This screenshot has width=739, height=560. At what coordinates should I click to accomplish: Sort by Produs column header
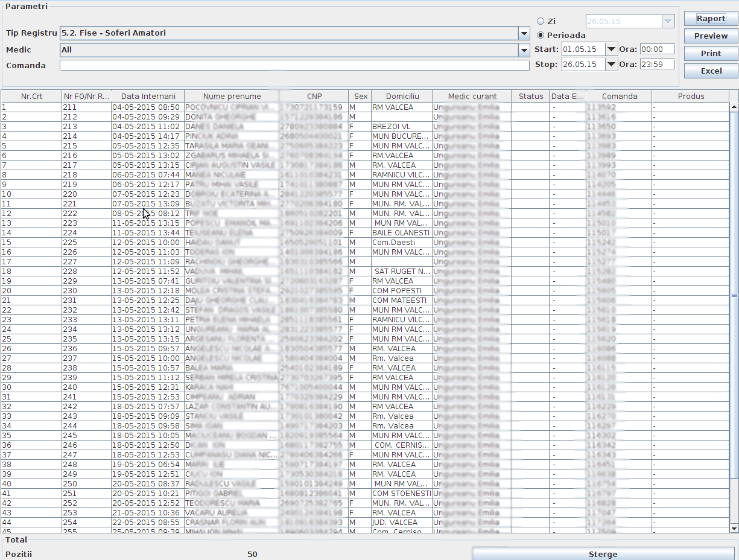[691, 96]
